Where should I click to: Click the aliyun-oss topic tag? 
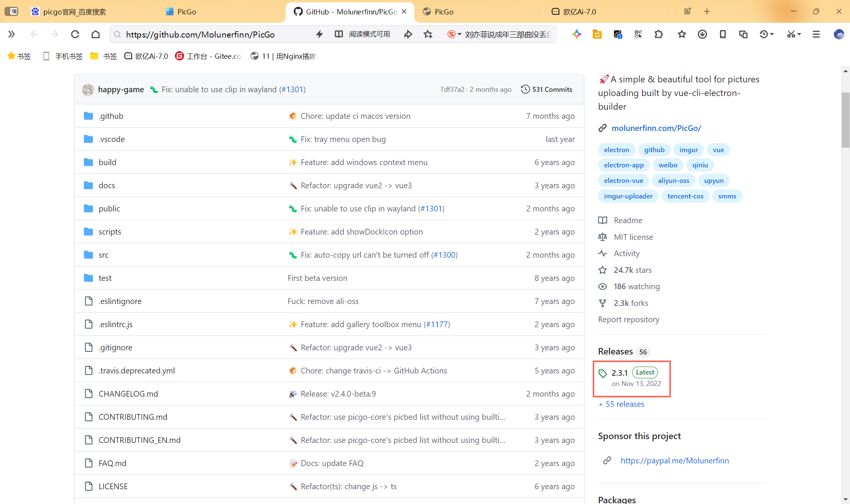point(674,180)
